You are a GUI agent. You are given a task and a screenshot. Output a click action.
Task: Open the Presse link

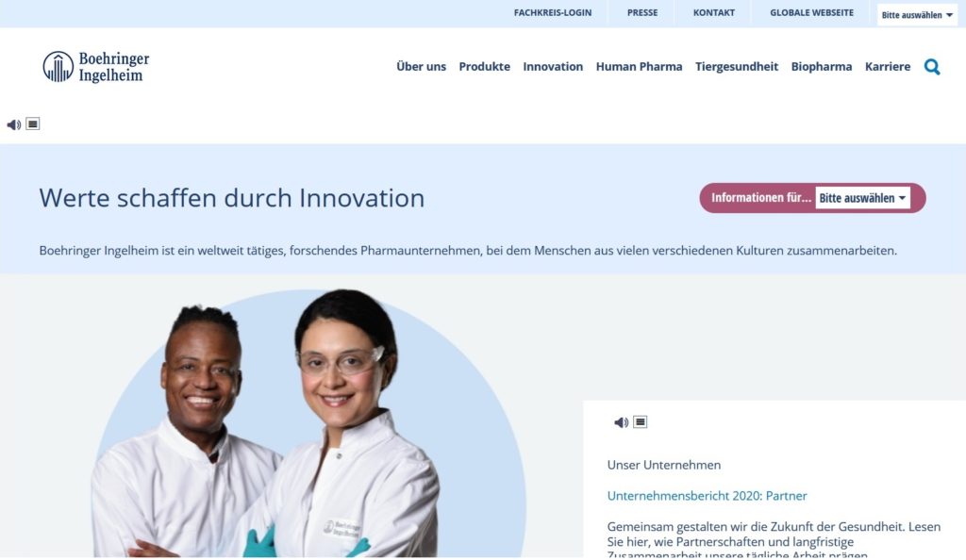point(642,12)
